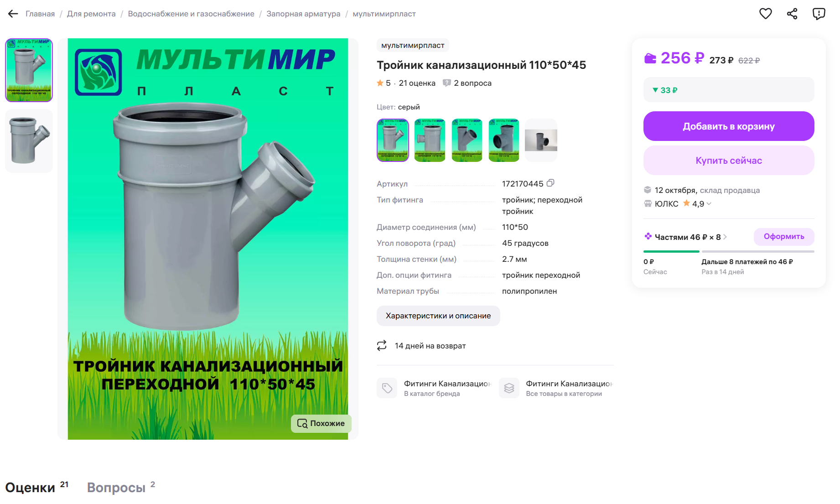Screen dimensions: 840x504
Task: Open all goods in category icon
Action: (x=509, y=388)
